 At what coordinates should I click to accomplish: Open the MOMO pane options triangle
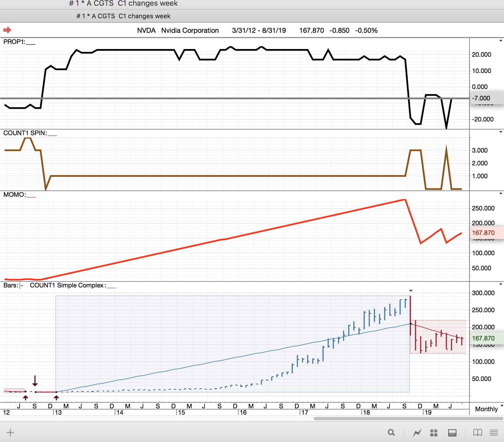(x=501, y=194)
